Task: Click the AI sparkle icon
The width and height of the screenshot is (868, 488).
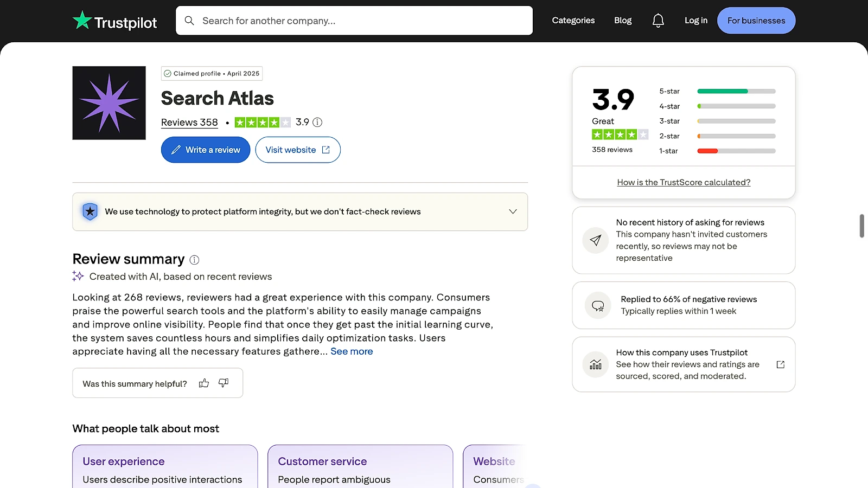Action: [x=78, y=276]
